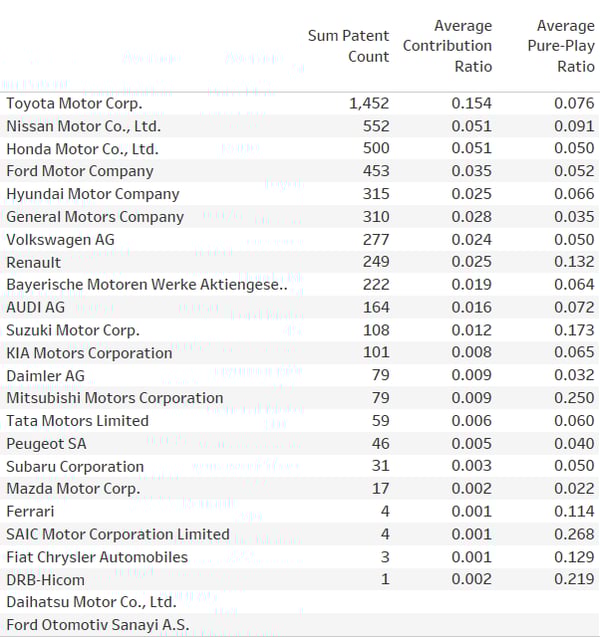600x637 pixels.
Task: Click Honda's patent count 500
Action: (376, 148)
